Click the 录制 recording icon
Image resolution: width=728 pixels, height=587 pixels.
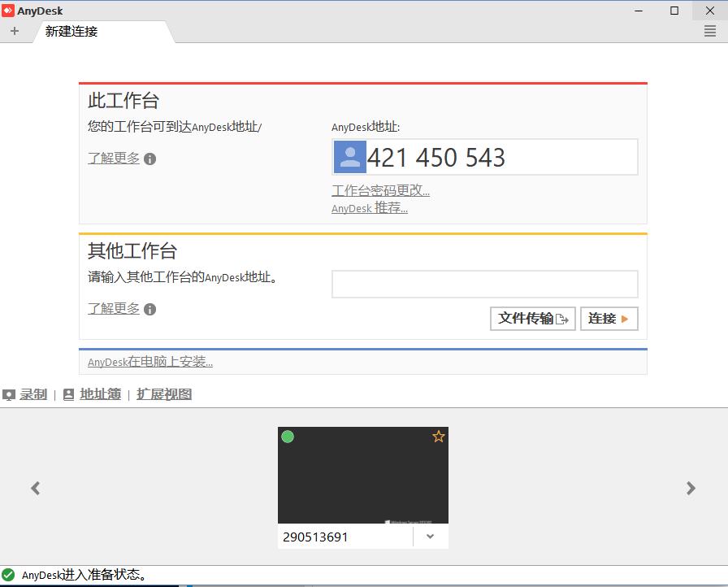(9, 395)
